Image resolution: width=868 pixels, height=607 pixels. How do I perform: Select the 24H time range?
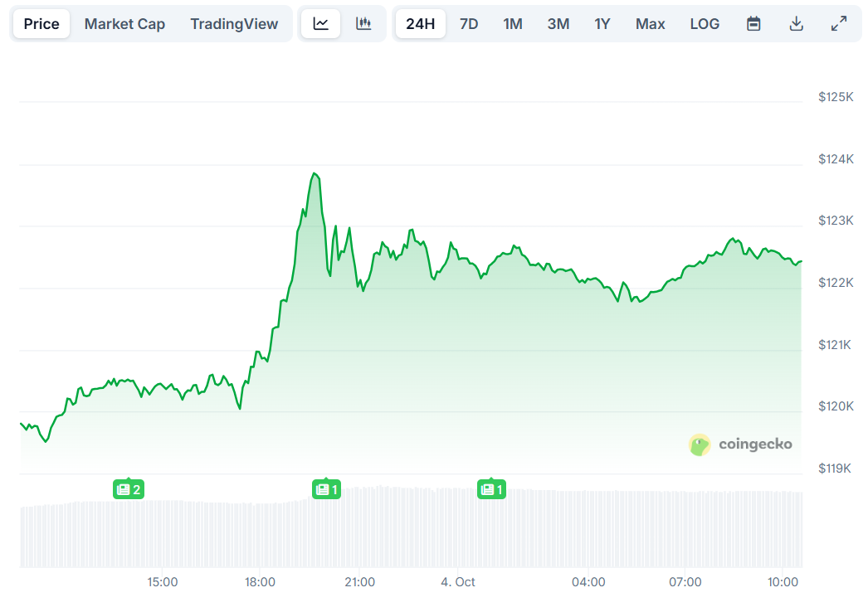tap(421, 24)
